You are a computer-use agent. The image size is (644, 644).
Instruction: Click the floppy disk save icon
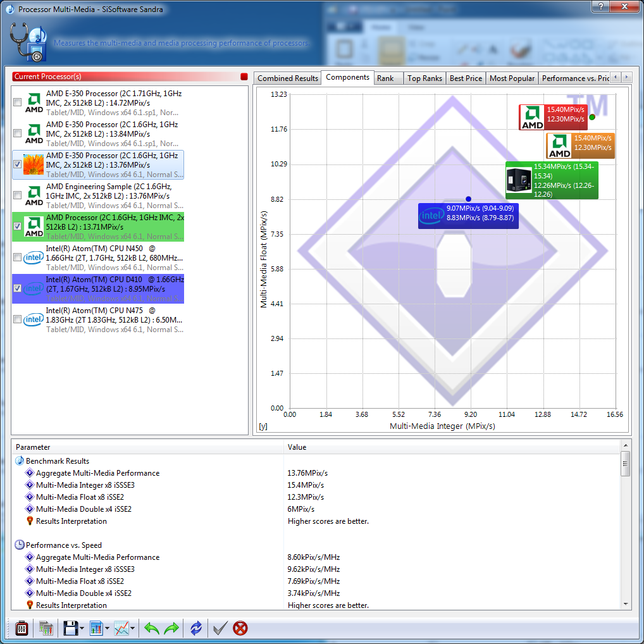click(70, 628)
